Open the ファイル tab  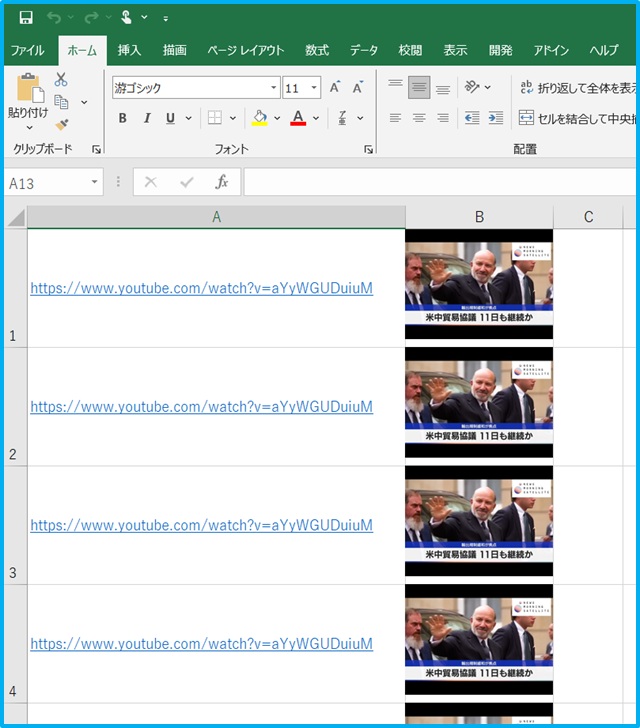(28, 50)
